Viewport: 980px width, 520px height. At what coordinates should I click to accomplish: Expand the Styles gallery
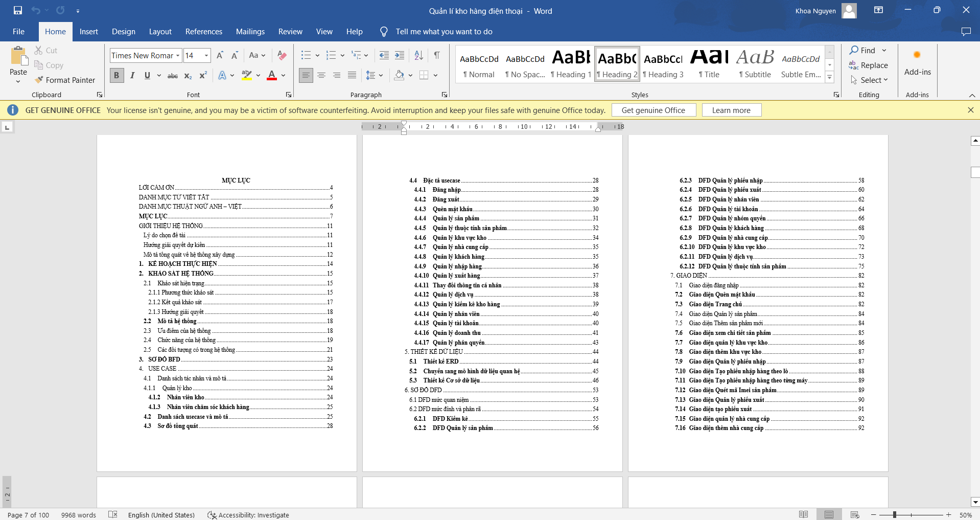click(830, 78)
